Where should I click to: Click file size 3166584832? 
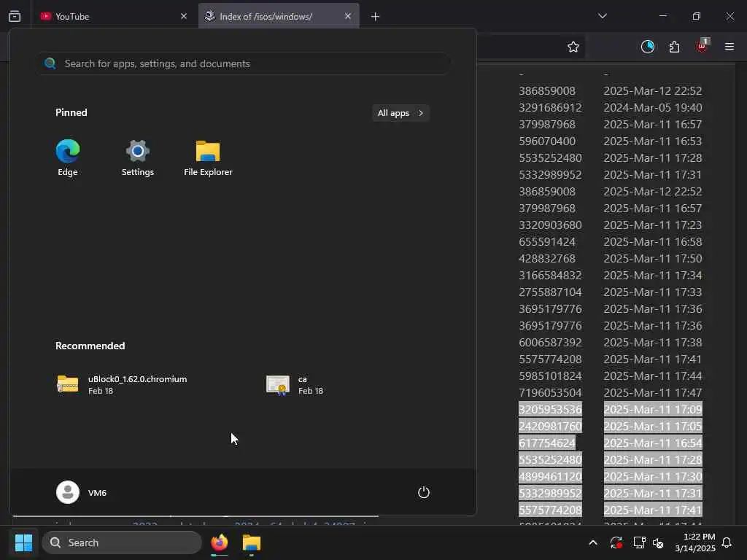click(x=550, y=275)
